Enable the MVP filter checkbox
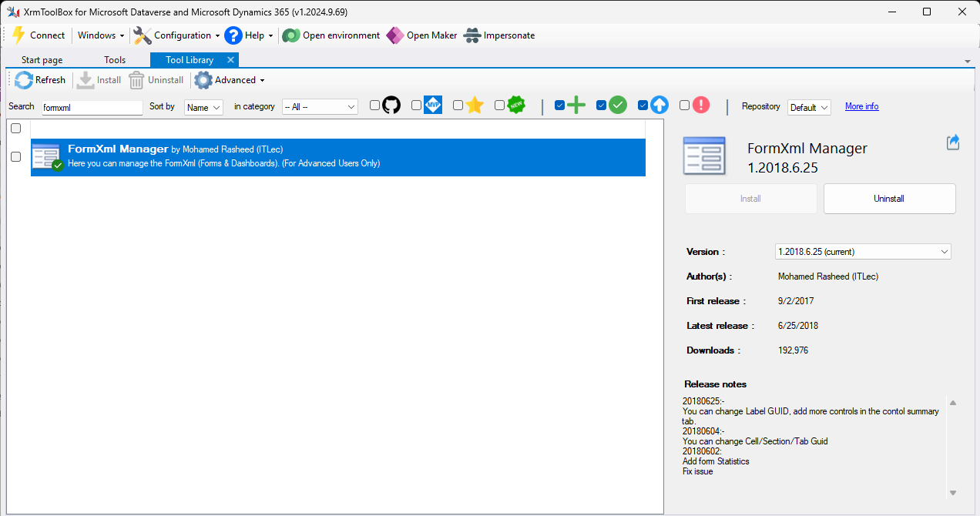 (416, 106)
